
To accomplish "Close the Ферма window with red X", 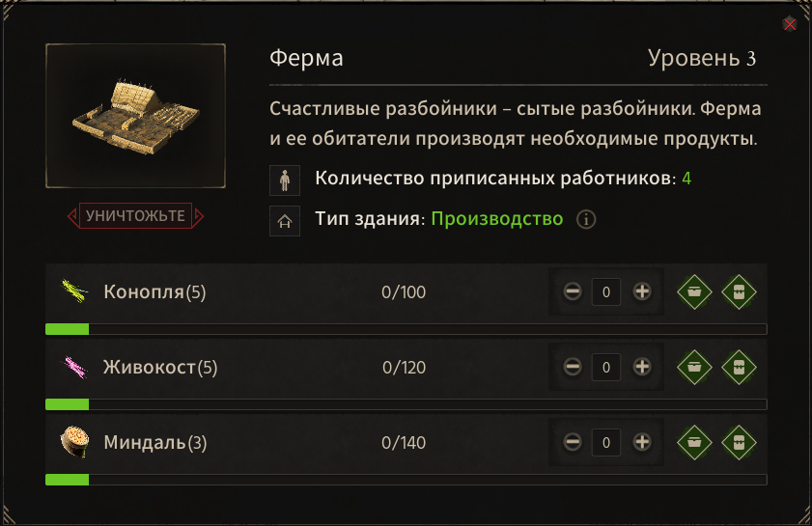I will coord(789,24).
